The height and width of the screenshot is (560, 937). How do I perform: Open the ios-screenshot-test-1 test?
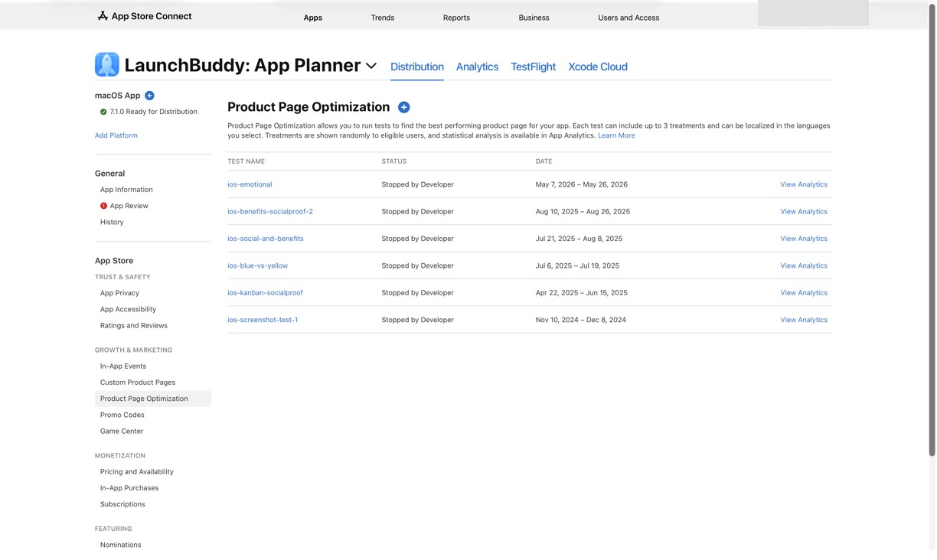coord(263,320)
